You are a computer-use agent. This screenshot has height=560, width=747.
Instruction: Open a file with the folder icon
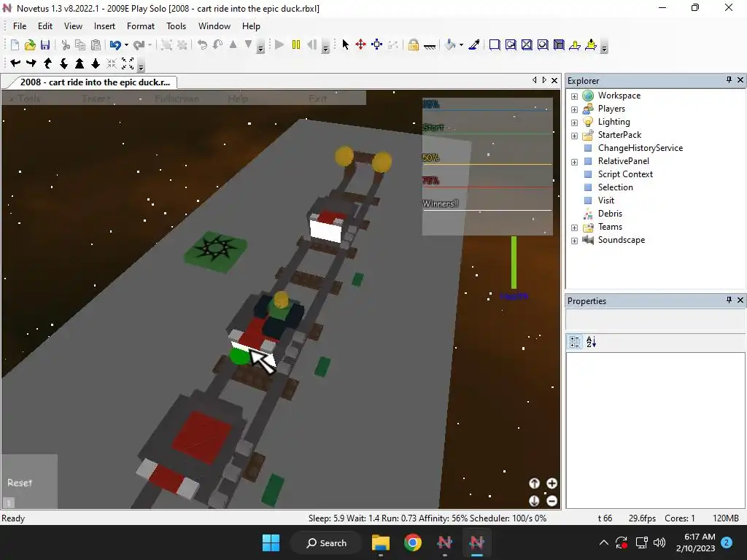[x=30, y=45]
